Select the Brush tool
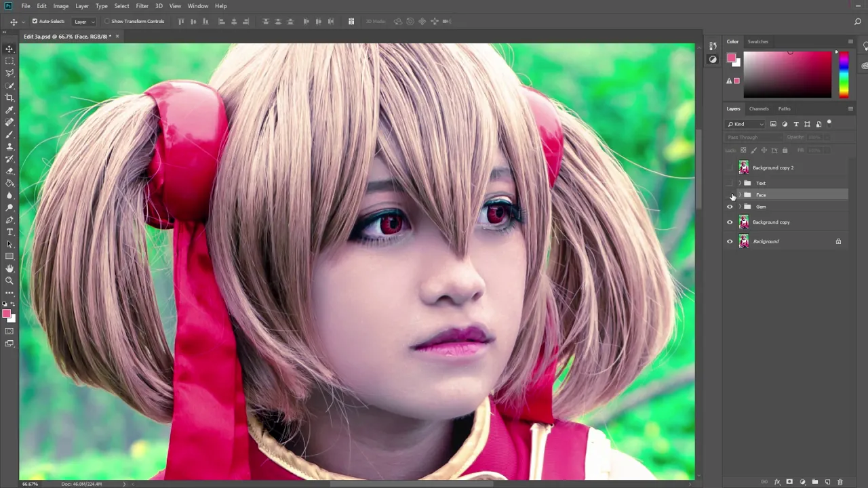 pos(9,134)
